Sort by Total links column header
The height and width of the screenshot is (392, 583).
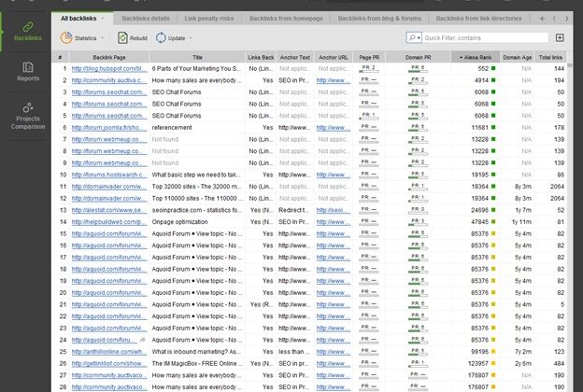pos(550,57)
